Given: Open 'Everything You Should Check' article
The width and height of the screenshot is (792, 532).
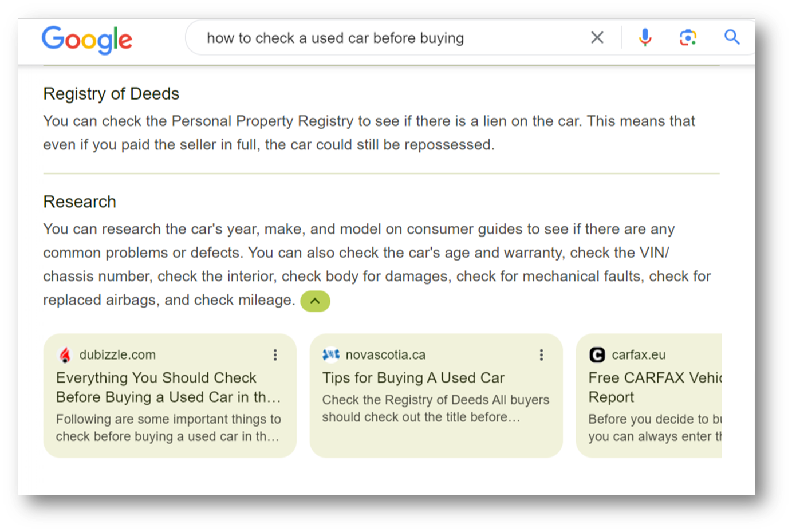Looking at the screenshot, I should coord(168,388).
